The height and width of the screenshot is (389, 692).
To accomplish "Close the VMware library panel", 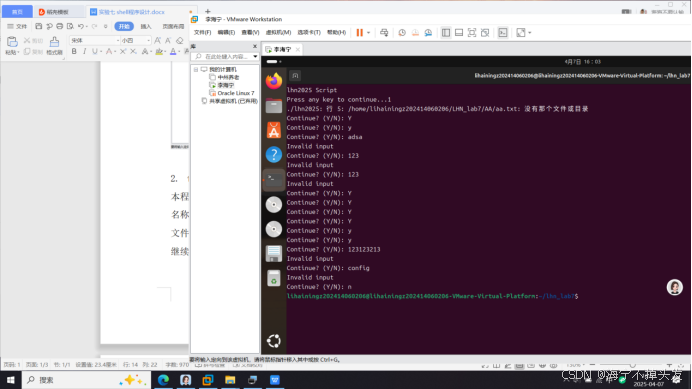I will 255,46.
